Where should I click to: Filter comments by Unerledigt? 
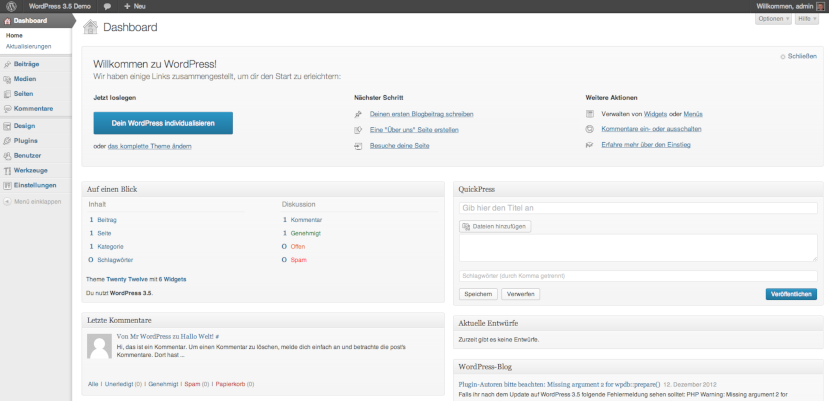pos(118,384)
